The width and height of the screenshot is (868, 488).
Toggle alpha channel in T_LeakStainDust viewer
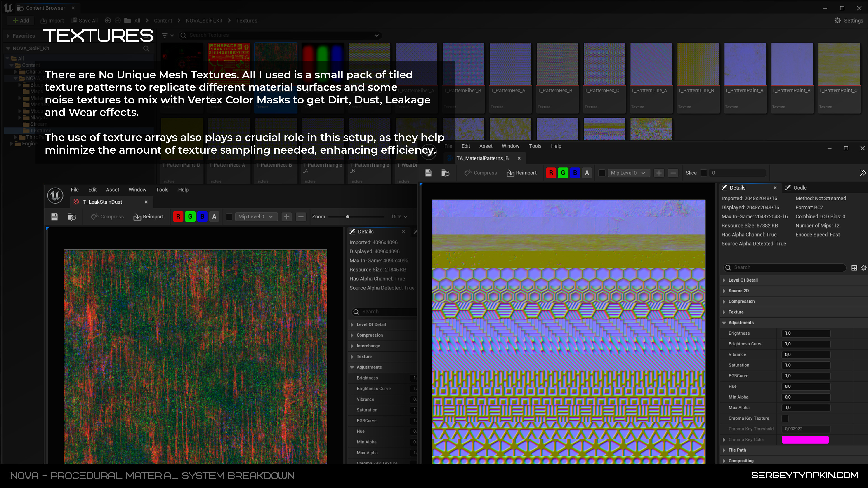(x=214, y=217)
